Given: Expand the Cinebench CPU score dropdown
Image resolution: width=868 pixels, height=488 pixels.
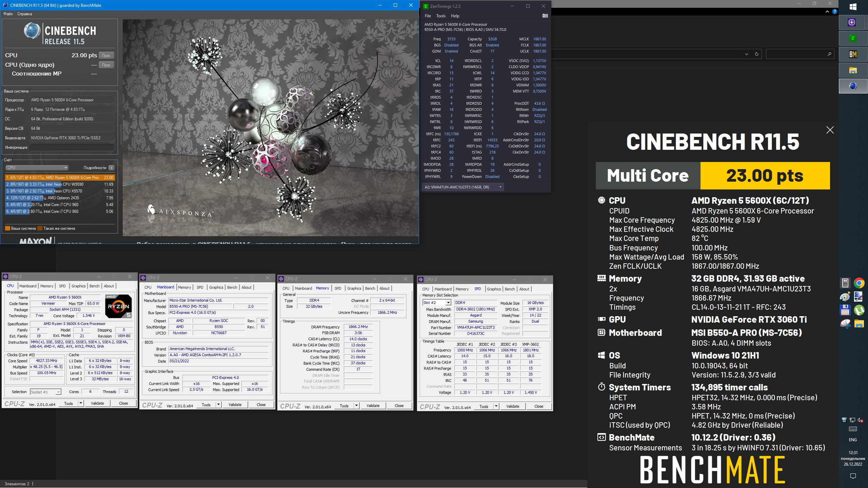Looking at the screenshot, I should tap(37, 168).
